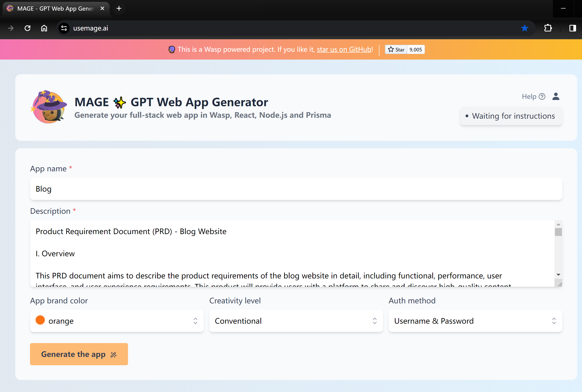Open the App brand color dropdown

click(117, 321)
